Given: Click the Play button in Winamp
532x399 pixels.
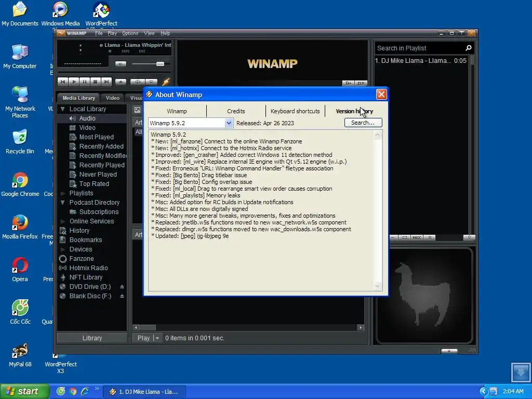Looking at the screenshot, I should 74,82.
